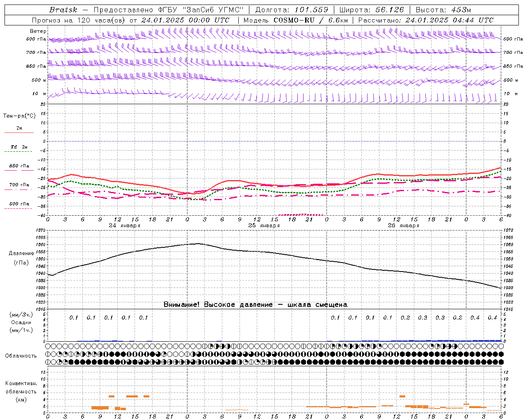This screenshot has height=420, width=525.
Task: Click the "Конвективн." convective cloud label
Action: coord(21,383)
